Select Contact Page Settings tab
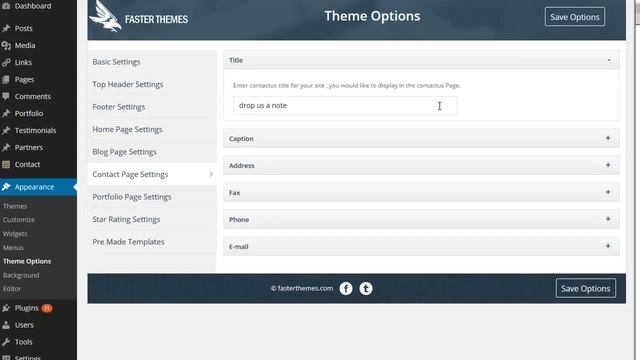The width and height of the screenshot is (640, 360). click(x=152, y=174)
